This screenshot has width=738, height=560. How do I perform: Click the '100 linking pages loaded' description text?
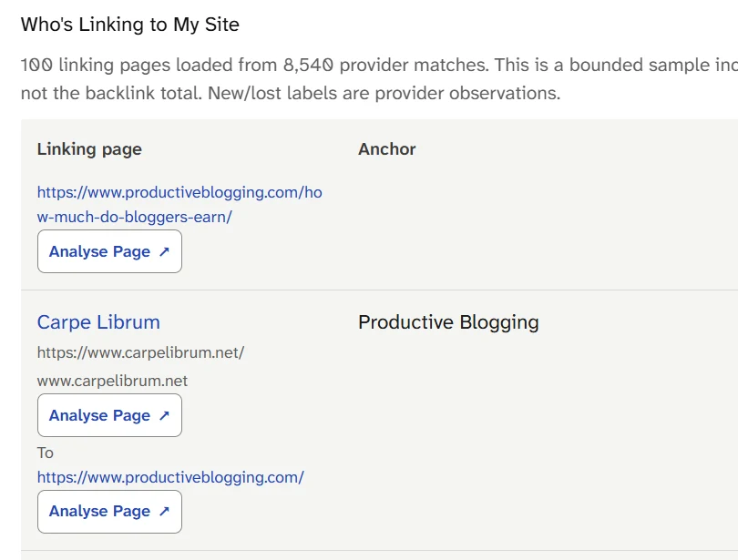379,79
